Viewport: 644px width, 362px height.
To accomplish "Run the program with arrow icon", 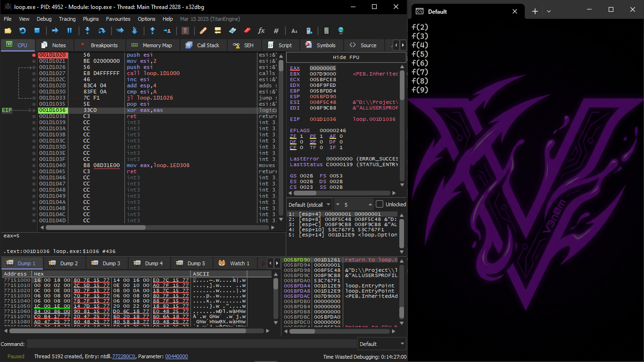I will click(x=55, y=31).
